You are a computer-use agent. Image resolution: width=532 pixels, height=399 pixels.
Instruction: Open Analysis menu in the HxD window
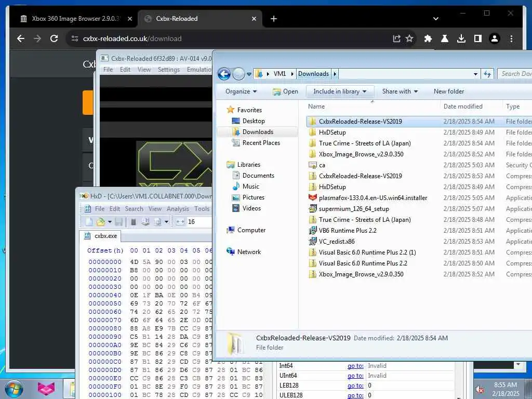click(178, 209)
